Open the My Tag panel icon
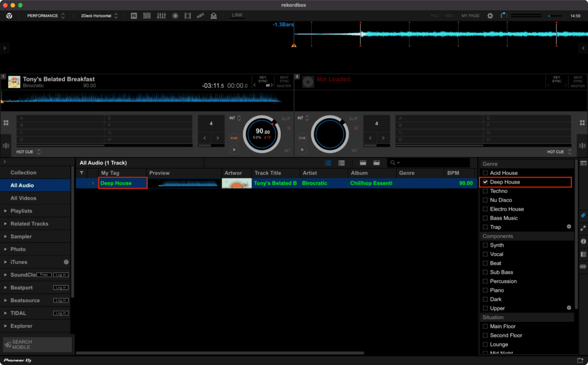Screen dimensions: 588x365 tap(583, 215)
